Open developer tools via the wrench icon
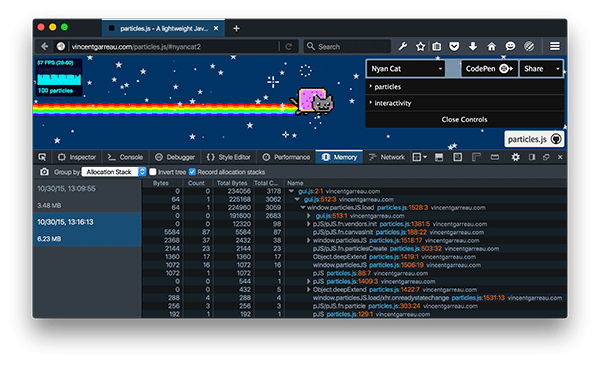The height and width of the screenshot is (365, 600). [403, 47]
